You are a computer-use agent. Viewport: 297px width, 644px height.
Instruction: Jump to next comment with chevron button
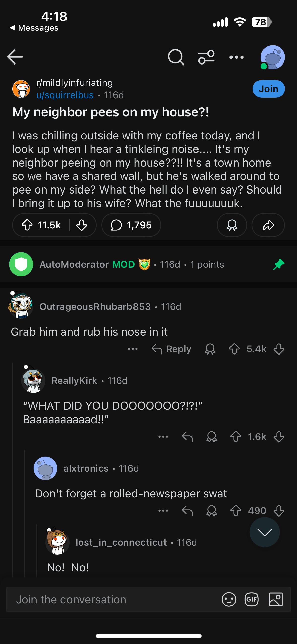[265, 532]
